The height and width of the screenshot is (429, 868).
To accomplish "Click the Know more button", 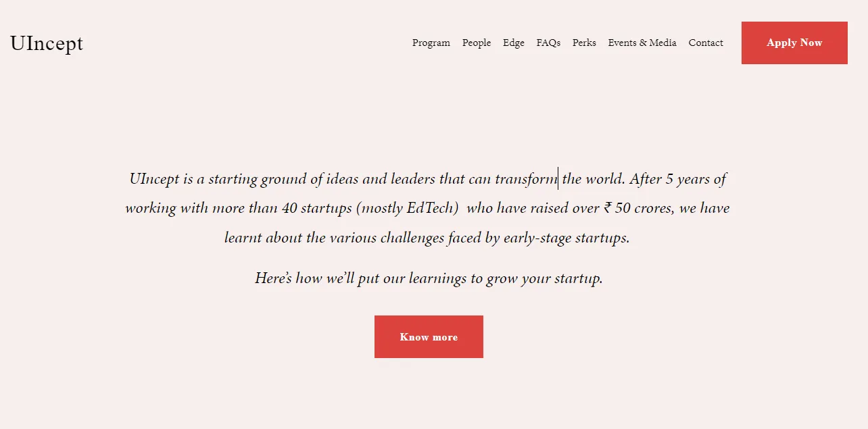I will tap(429, 336).
